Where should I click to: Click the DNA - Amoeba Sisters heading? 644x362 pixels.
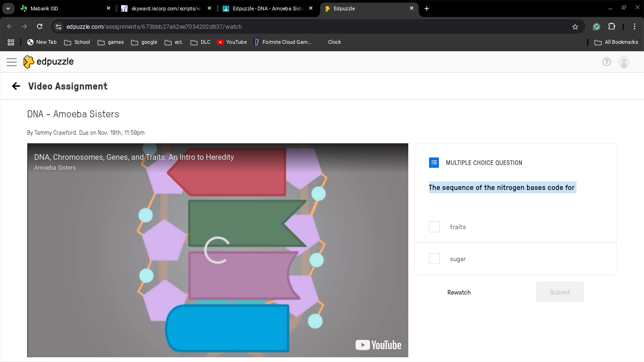pyautogui.click(x=73, y=114)
